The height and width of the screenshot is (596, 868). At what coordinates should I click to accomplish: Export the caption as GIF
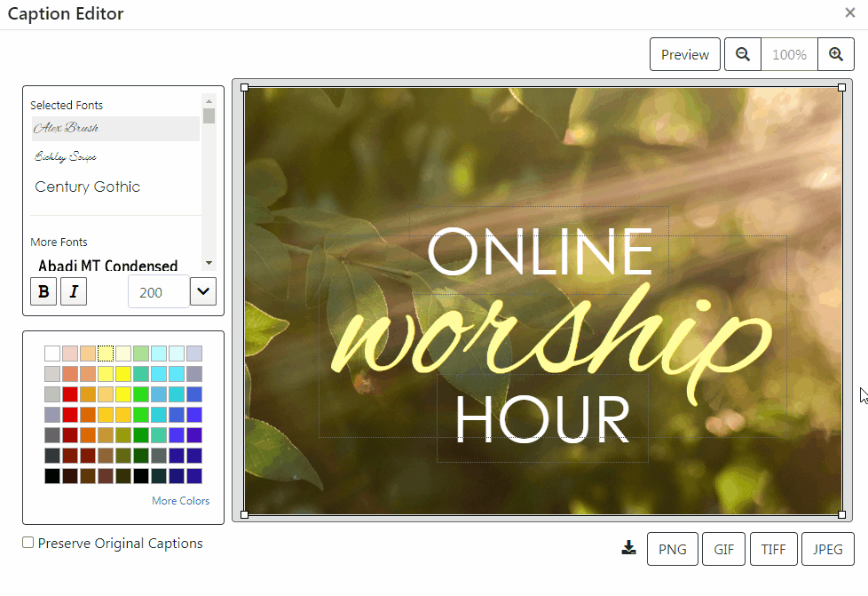pyautogui.click(x=723, y=548)
